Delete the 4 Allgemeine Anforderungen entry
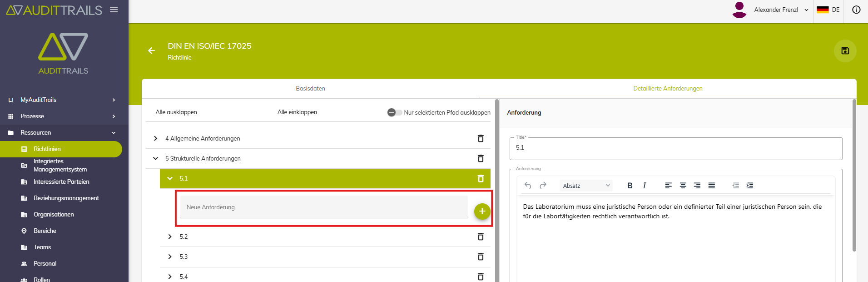Viewport: 868px width, 282px height. pos(481,138)
